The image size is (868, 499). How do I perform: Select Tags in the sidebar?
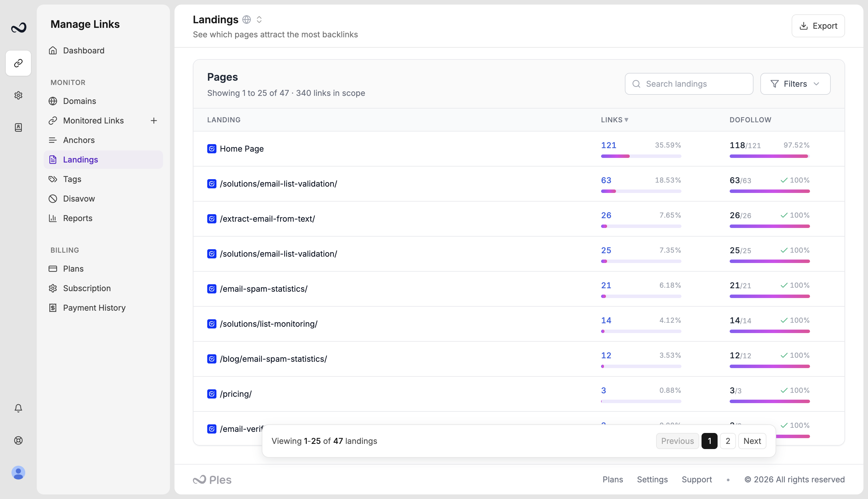point(103,179)
